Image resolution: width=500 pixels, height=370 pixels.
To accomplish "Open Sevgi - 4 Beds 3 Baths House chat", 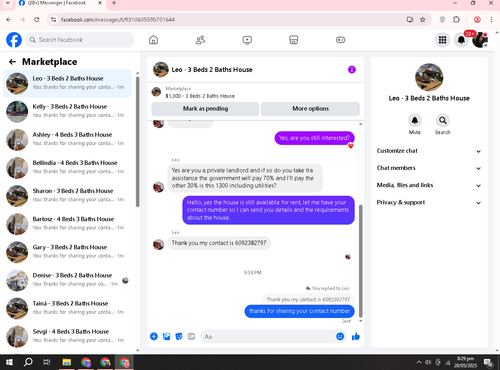I will [67, 337].
